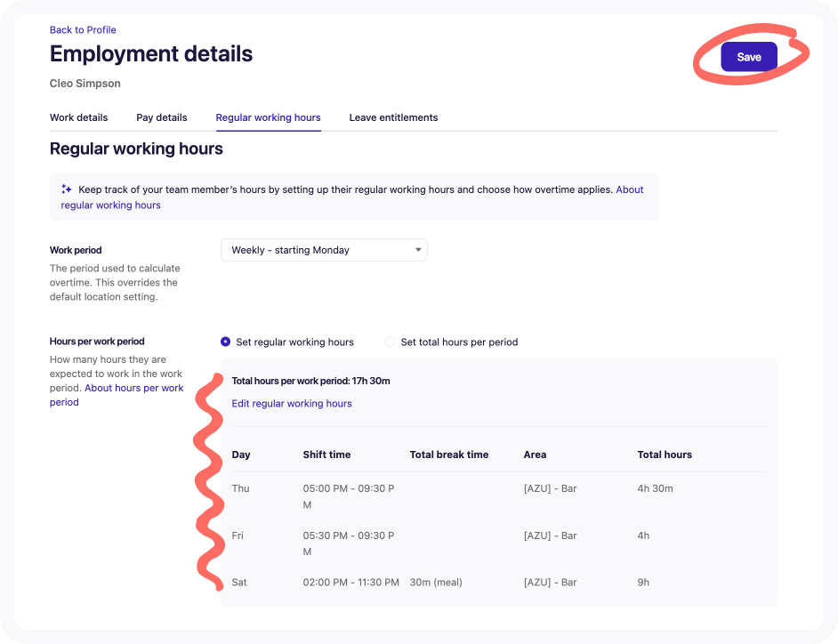Choose Set total hours per period option
The width and height of the screenshot is (838, 644).
tap(391, 342)
